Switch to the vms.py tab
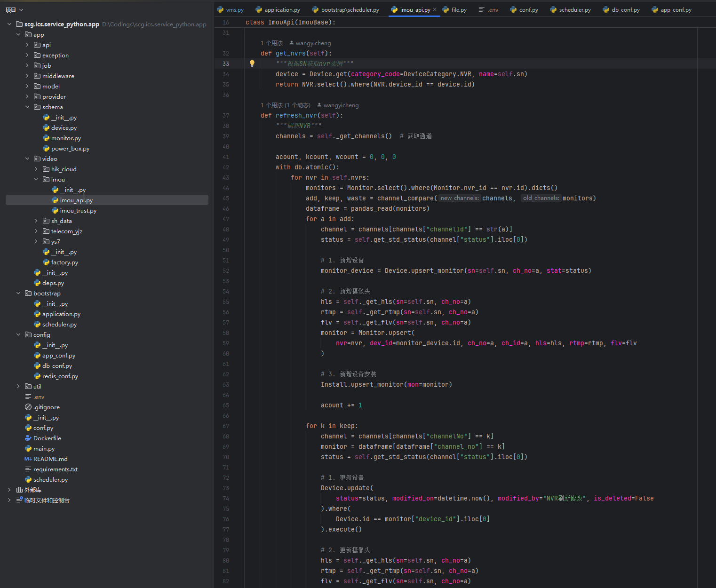This screenshot has width=716, height=588. pyautogui.click(x=230, y=9)
